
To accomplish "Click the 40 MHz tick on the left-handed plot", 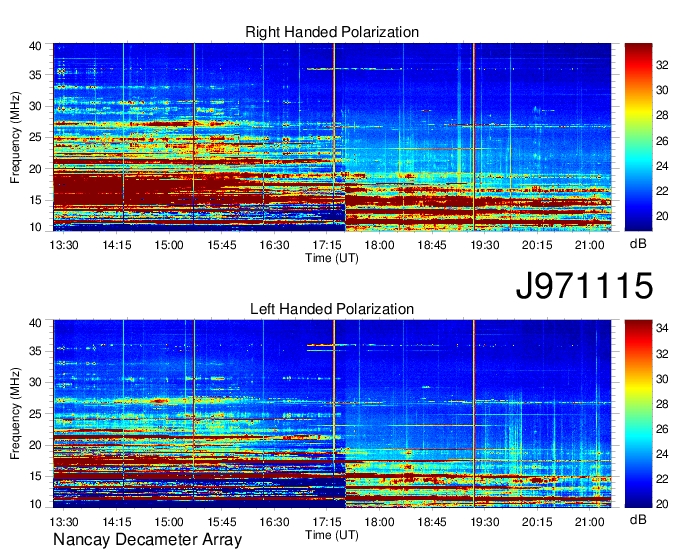I will (x=35, y=323).
